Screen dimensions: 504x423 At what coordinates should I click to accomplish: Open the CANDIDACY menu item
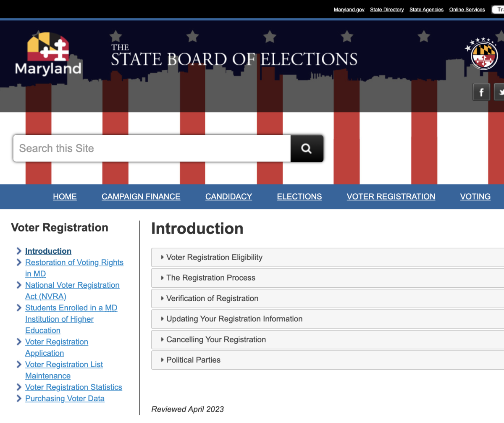pos(228,197)
